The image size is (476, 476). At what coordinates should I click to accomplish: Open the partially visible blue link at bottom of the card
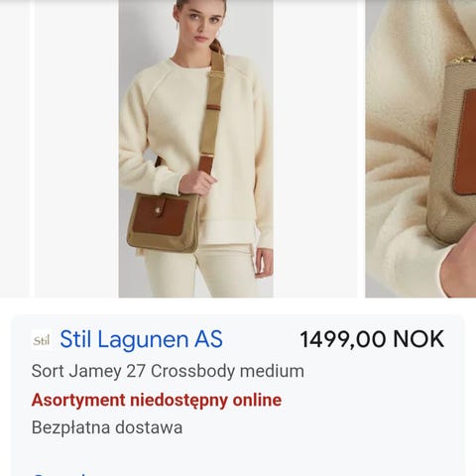point(59,473)
